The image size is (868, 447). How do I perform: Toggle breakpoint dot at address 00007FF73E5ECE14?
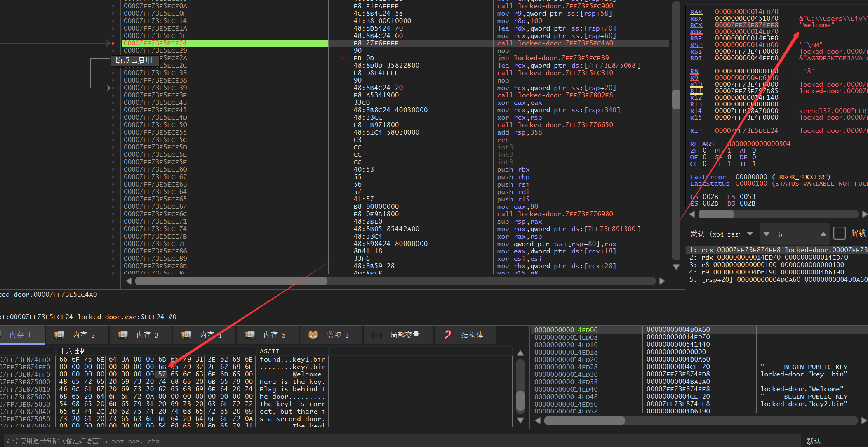(113, 21)
